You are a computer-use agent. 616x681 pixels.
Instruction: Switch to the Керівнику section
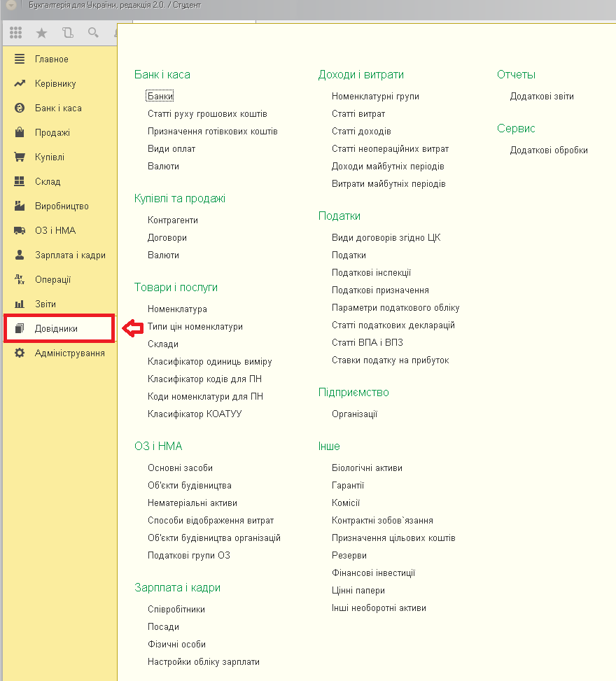click(55, 83)
